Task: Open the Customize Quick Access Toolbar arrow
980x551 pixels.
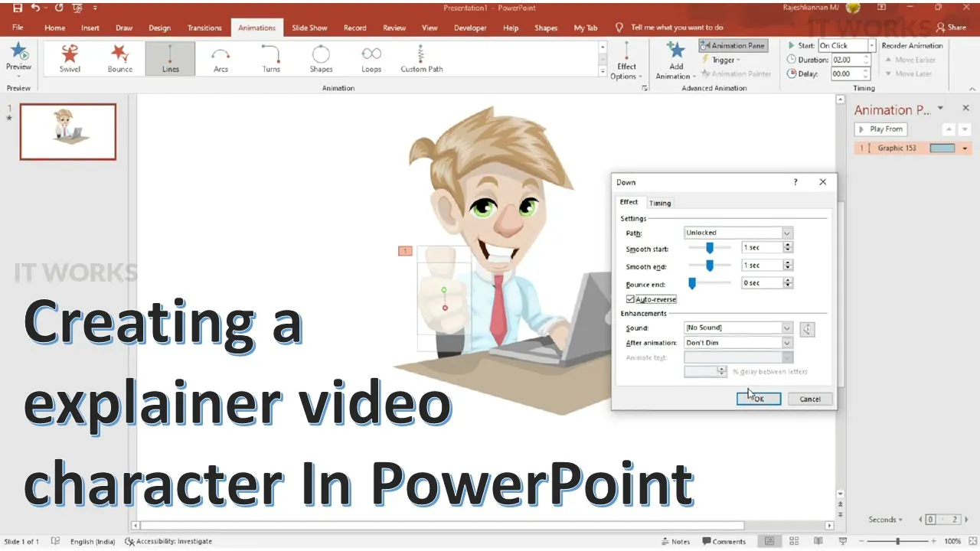Action: [95, 8]
